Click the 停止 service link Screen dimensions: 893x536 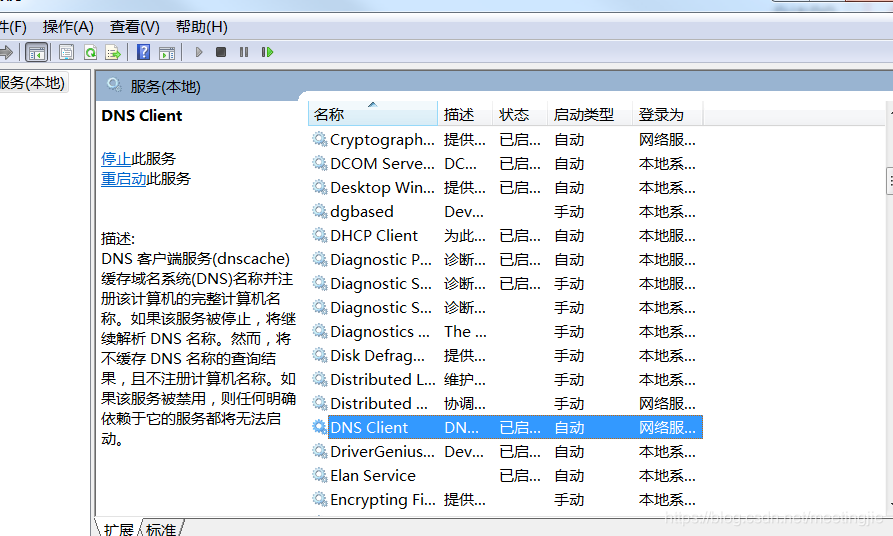pyautogui.click(x=116, y=158)
